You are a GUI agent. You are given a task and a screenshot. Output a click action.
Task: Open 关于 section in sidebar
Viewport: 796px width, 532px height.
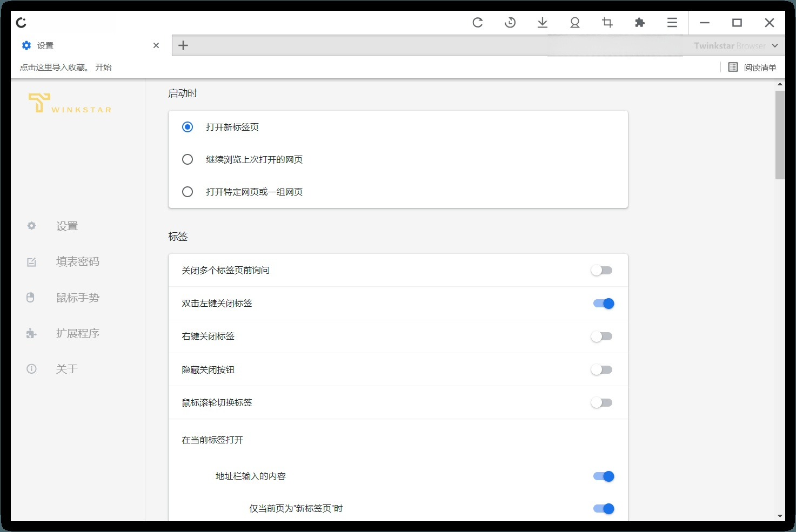click(x=67, y=369)
